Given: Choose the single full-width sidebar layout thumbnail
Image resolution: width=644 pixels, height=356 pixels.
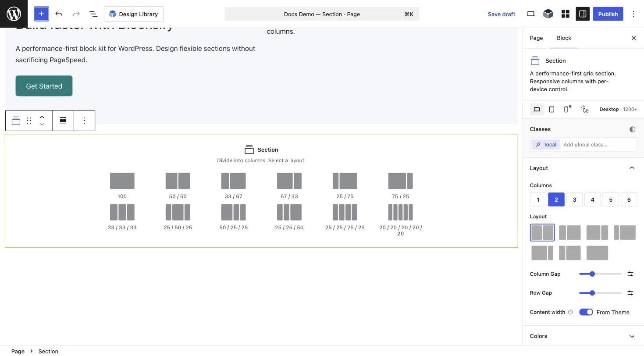Looking at the screenshot, I should click(597, 253).
